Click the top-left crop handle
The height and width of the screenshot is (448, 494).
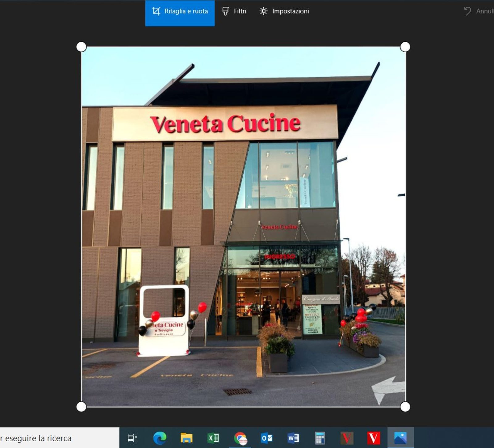[81, 47]
